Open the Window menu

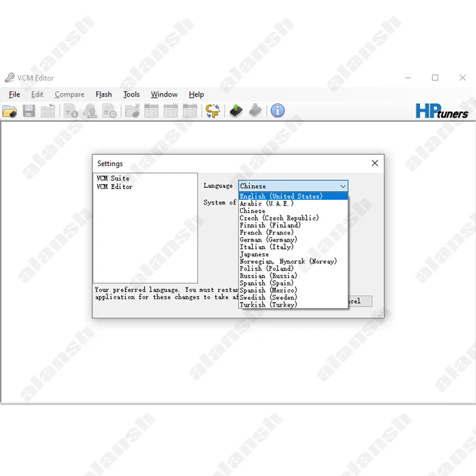click(164, 95)
